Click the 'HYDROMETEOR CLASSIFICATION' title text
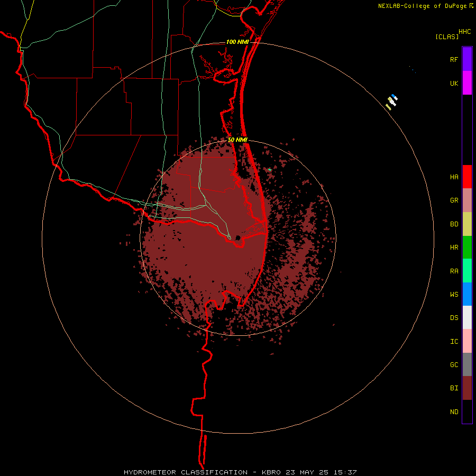The height and width of the screenshot is (476, 476). 186,472
